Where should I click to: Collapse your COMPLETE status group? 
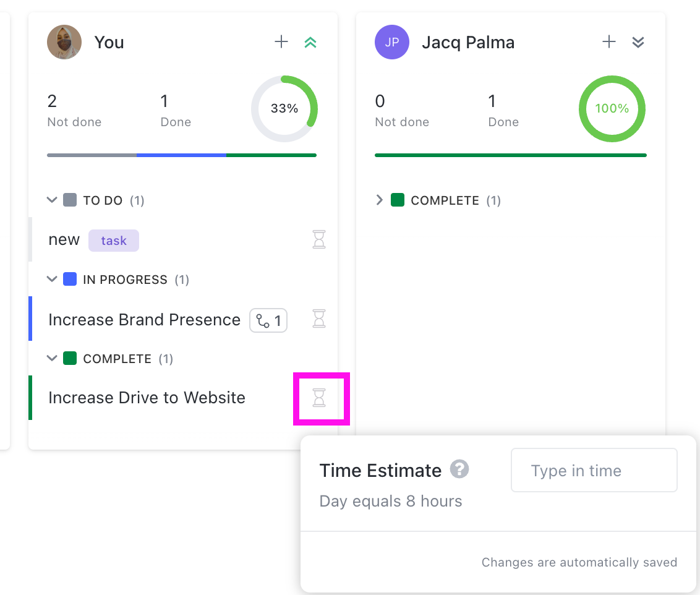(x=52, y=358)
